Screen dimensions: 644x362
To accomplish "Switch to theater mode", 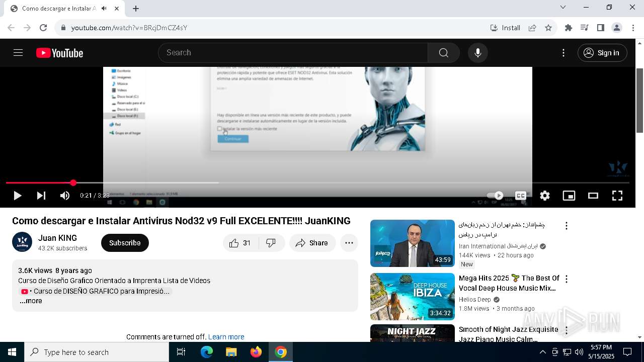I will (593, 196).
